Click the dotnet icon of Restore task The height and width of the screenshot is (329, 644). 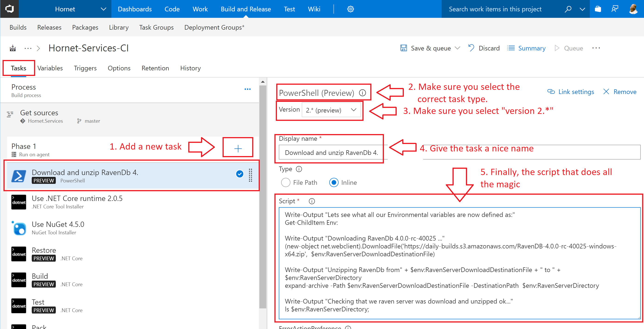pyautogui.click(x=19, y=254)
